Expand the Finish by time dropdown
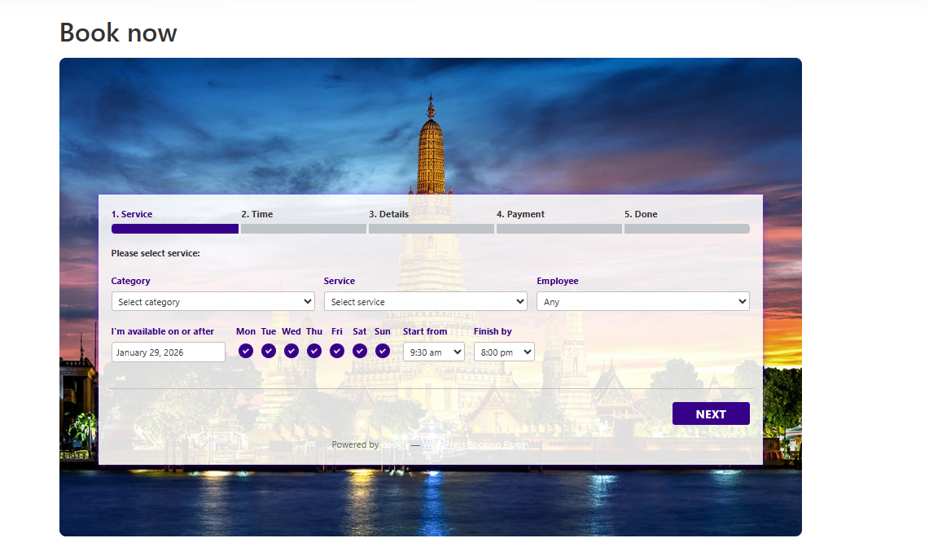Screen dimensions: 929x560 504,352
